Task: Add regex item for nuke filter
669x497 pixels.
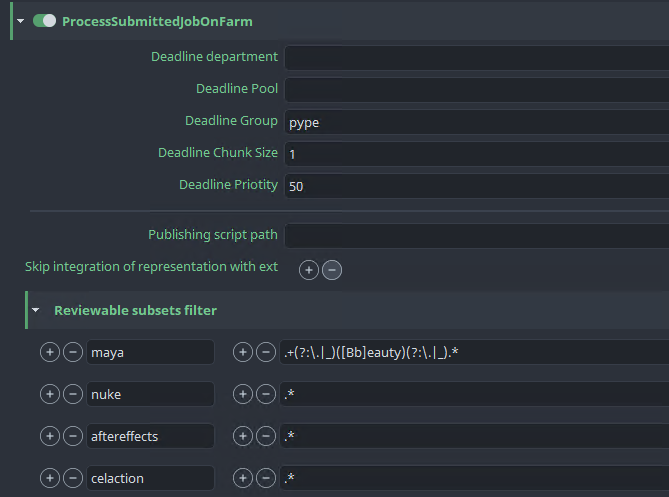Action: pyautogui.click(x=242, y=394)
